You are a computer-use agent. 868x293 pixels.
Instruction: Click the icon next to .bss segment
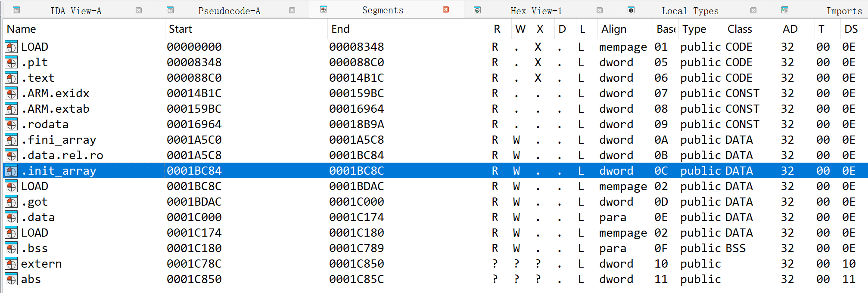[11, 249]
